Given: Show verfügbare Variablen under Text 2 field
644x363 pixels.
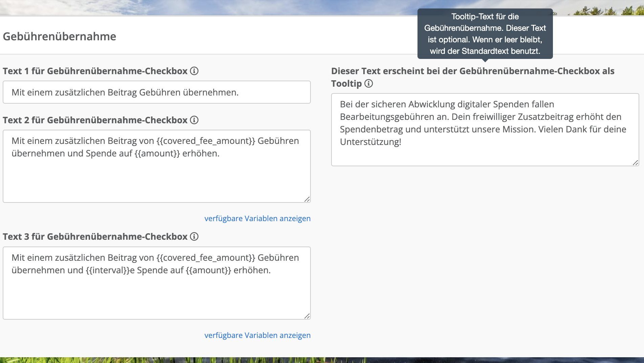Looking at the screenshot, I should coord(257,219).
